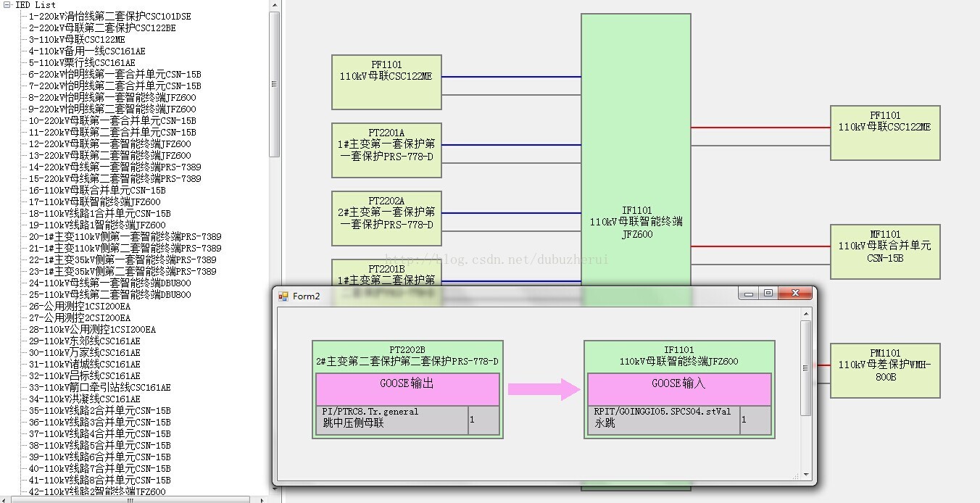Collapse the IED List tree root
This screenshot has width=980, height=503.
click(7, 4)
